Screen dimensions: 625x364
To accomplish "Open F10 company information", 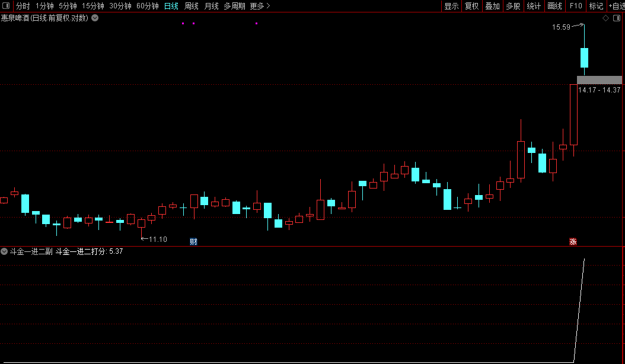I will pos(576,6).
